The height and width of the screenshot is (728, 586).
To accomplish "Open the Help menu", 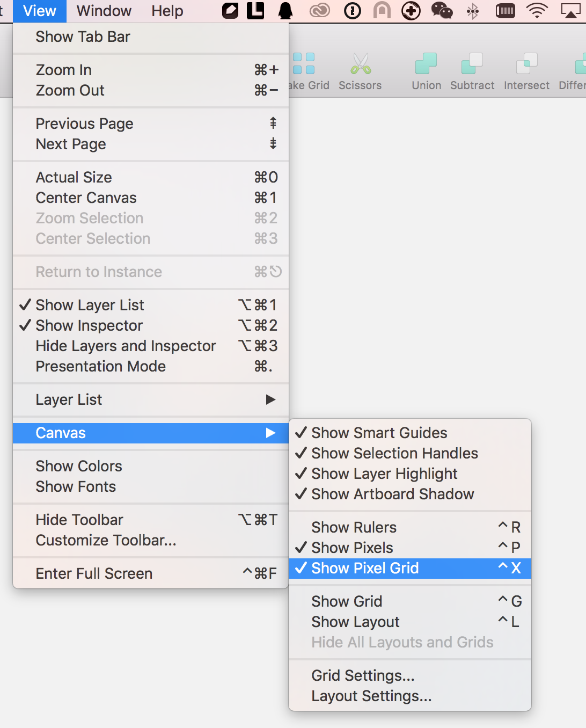I will (x=167, y=11).
